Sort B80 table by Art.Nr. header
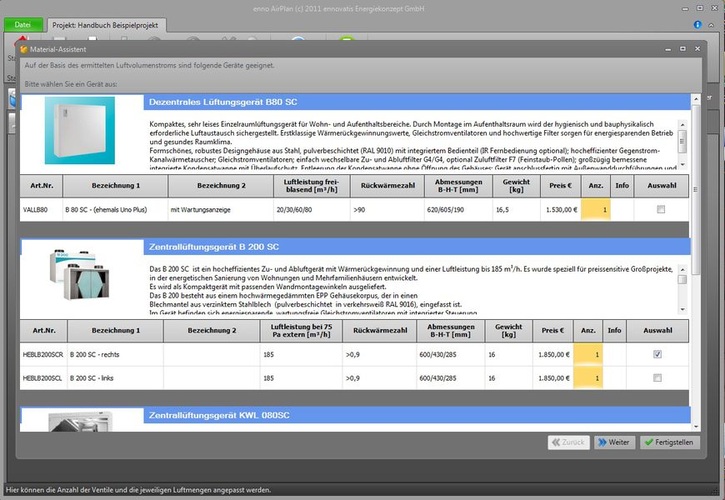Viewport: 725px width, 500px height. pos(42,185)
